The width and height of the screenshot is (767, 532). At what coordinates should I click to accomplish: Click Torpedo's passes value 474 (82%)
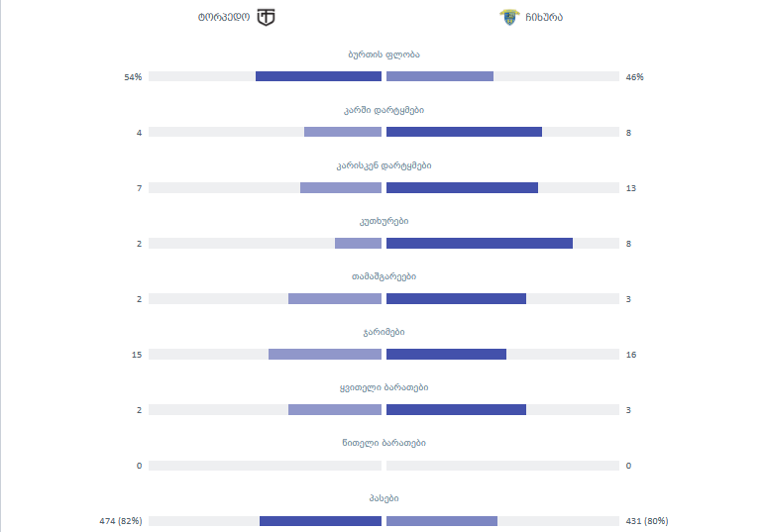click(121, 521)
